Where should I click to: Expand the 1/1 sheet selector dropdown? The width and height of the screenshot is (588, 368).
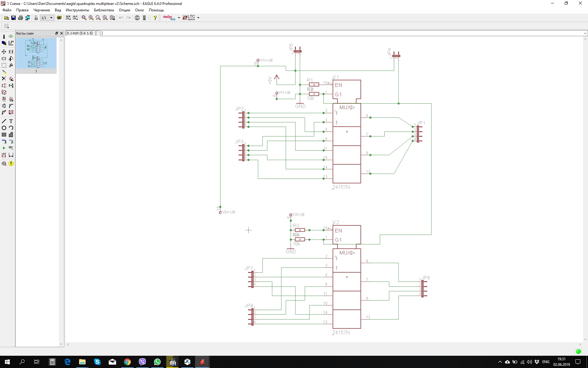click(51, 18)
